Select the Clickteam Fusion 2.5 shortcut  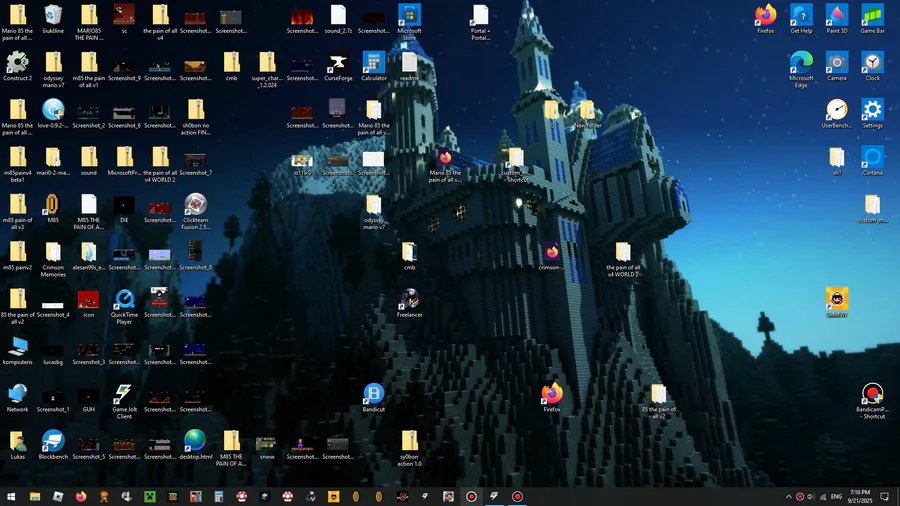(195, 205)
